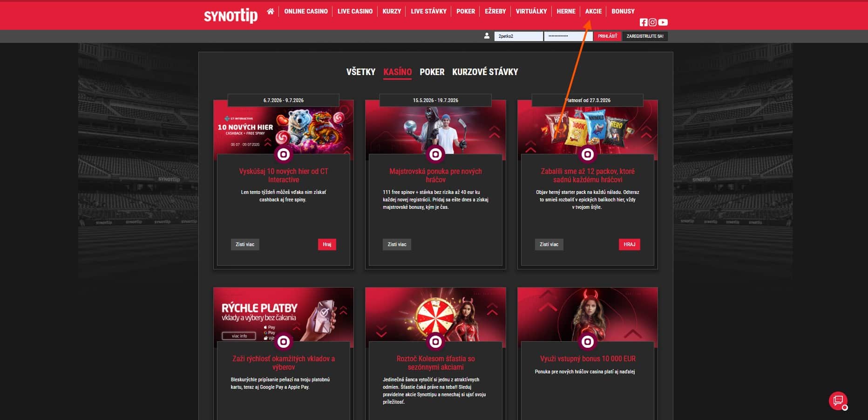This screenshot has height=420, width=868.
Task: Click date label 15.5.2026 - 19.7.2026
Action: 435,100
